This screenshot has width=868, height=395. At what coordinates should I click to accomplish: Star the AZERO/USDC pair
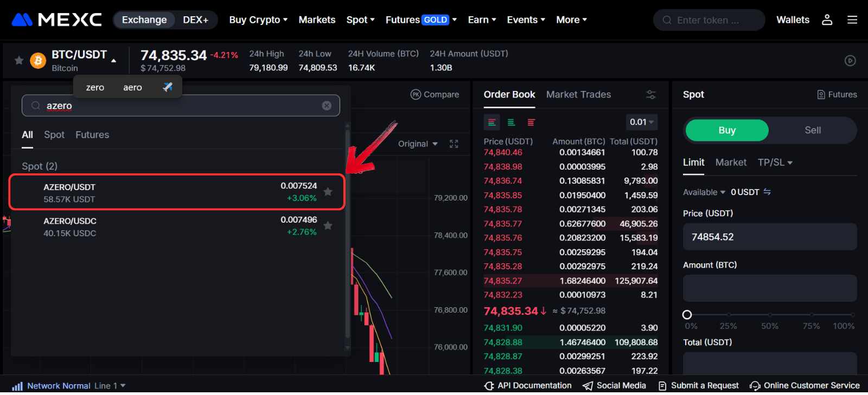(328, 226)
